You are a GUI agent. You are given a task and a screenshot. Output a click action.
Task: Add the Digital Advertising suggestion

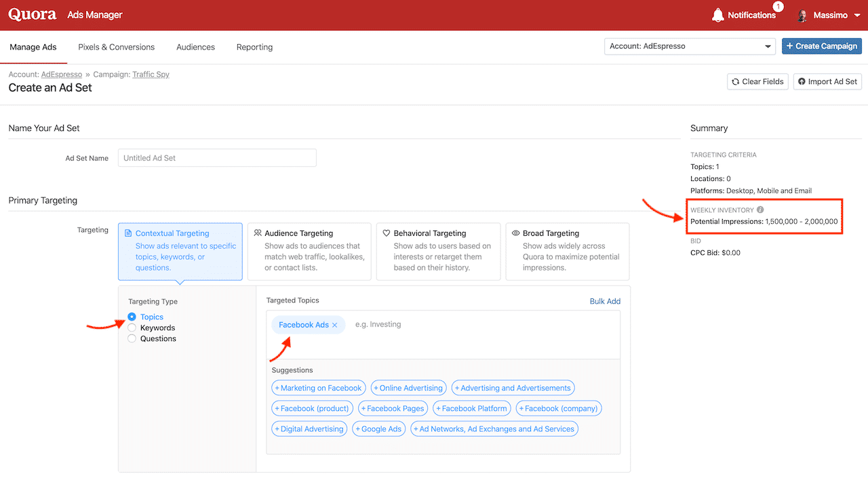[x=310, y=429]
